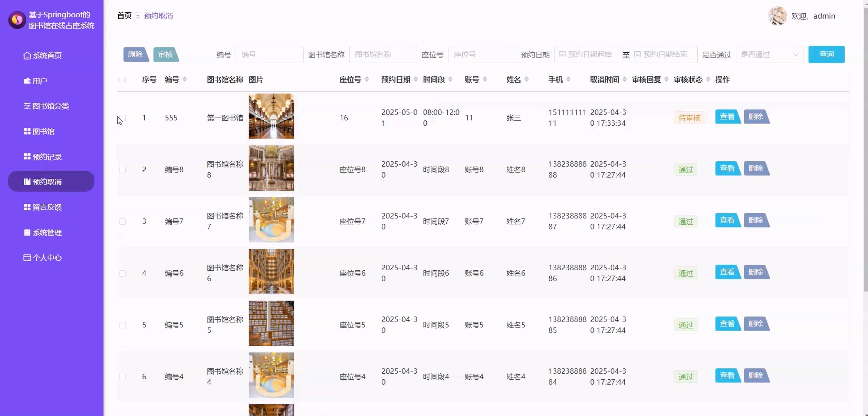
Task: Check the row checkbox for 编号8
Action: (x=122, y=170)
